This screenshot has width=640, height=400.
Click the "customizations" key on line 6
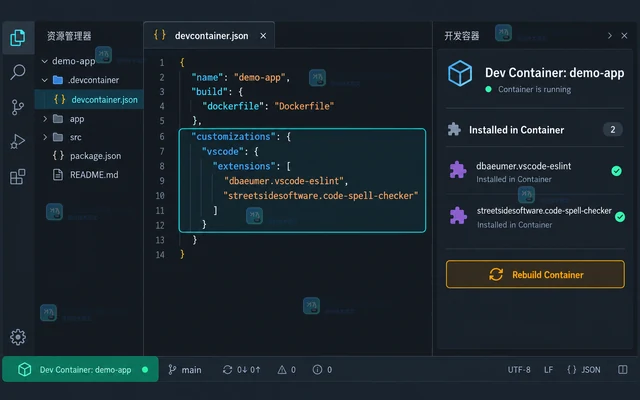[x=233, y=136]
